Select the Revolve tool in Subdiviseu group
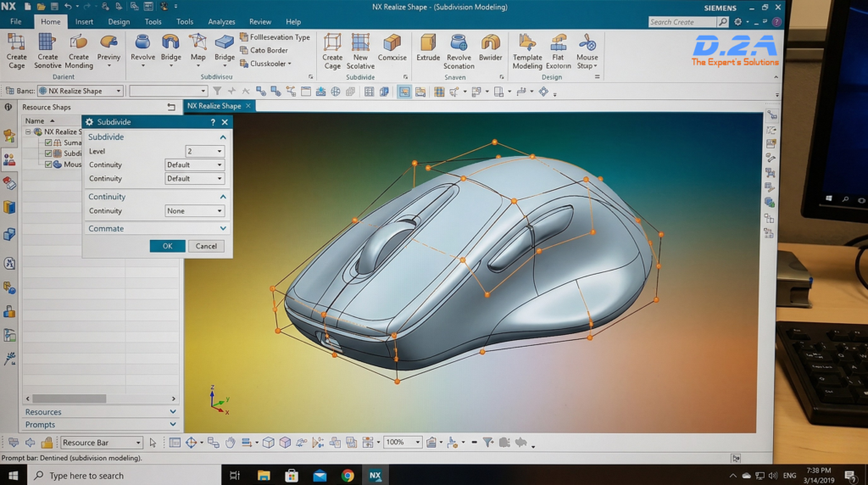Viewport: 868px width, 485px height. (x=142, y=50)
